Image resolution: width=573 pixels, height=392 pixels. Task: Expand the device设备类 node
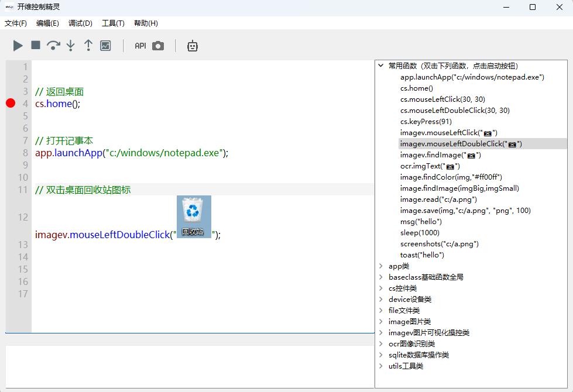[x=381, y=299]
